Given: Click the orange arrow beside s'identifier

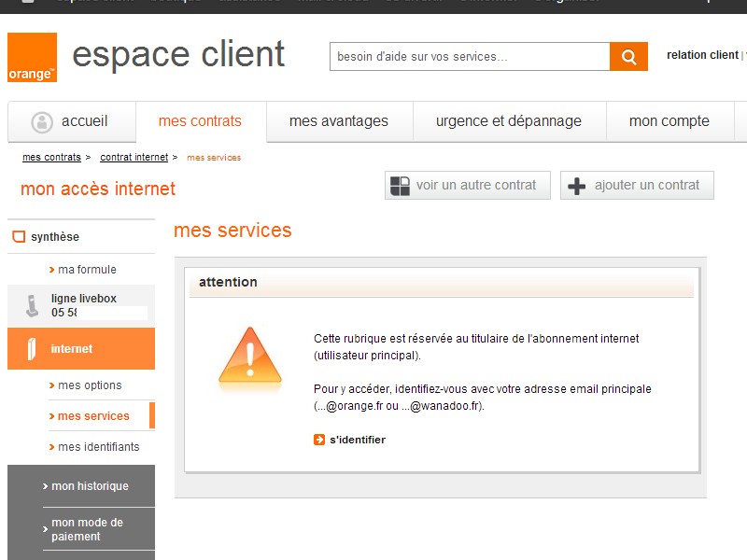Looking at the screenshot, I should tap(319, 440).
